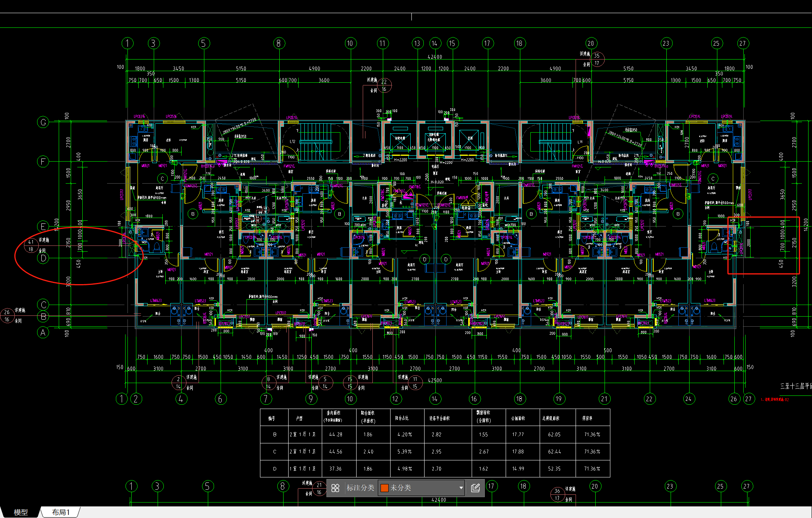The width and height of the screenshot is (812, 518).
Task: Click table header 阳台占比
Action: [402, 418]
